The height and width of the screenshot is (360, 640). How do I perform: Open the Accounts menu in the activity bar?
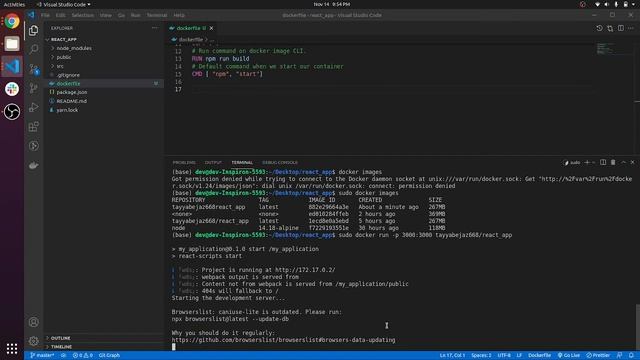(x=33, y=322)
